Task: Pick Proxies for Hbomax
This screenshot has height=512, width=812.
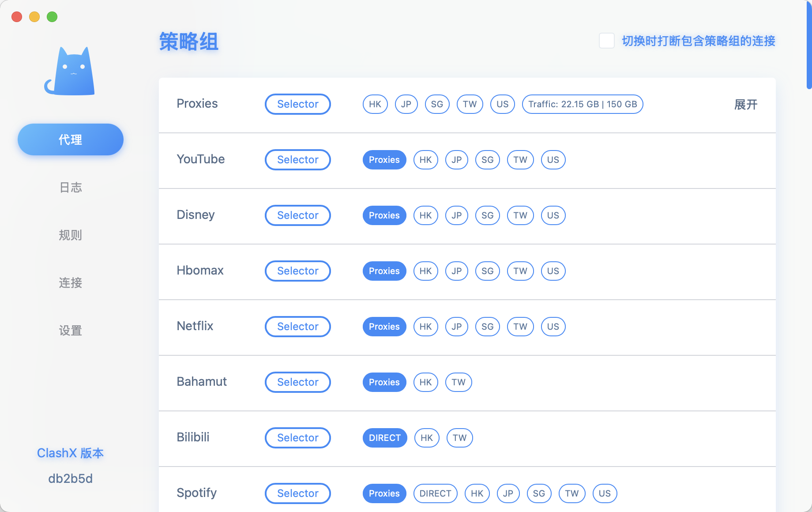Action: [x=384, y=271]
